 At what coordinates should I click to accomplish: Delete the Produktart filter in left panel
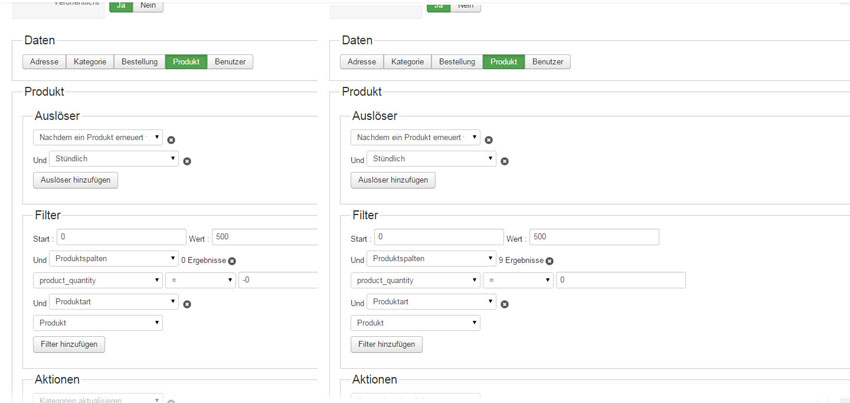pyautogui.click(x=187, y=304)
